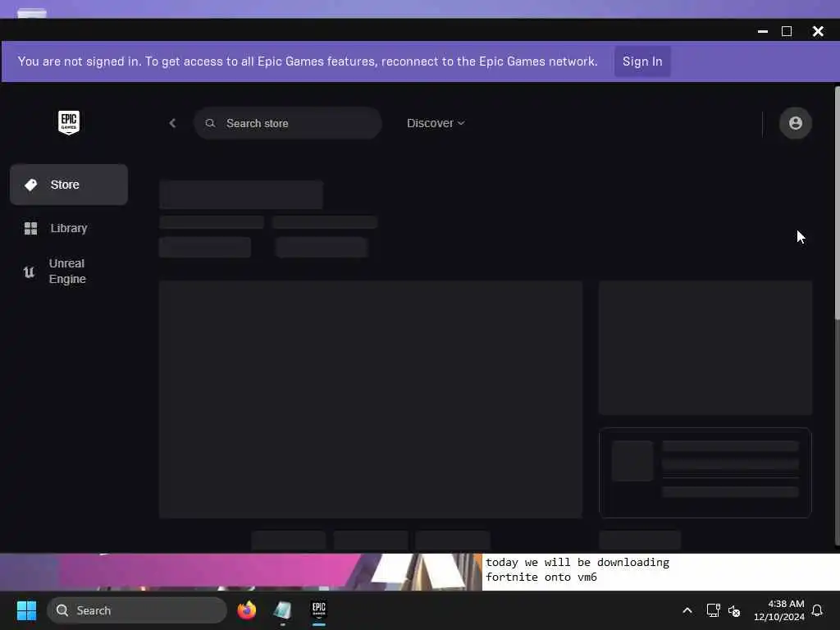
Task: Open the clock showing 4:38 AM
Action: click(x=779, y=610)
